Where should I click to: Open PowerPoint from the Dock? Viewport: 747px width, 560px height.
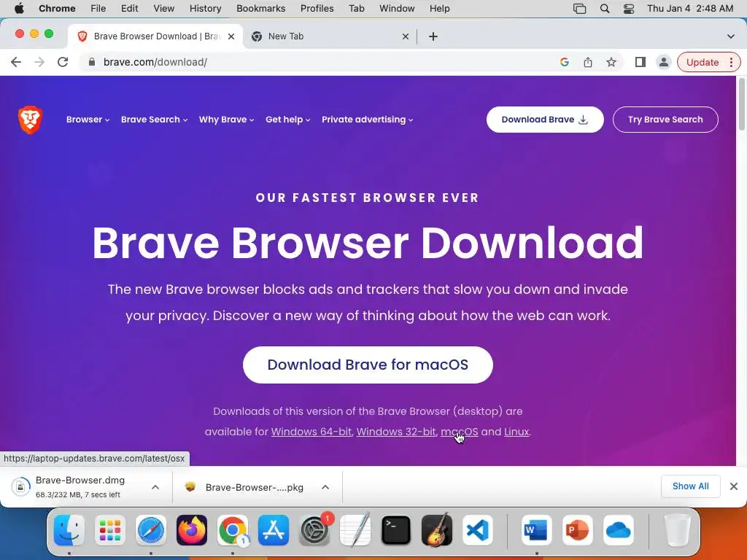(578, 530)
